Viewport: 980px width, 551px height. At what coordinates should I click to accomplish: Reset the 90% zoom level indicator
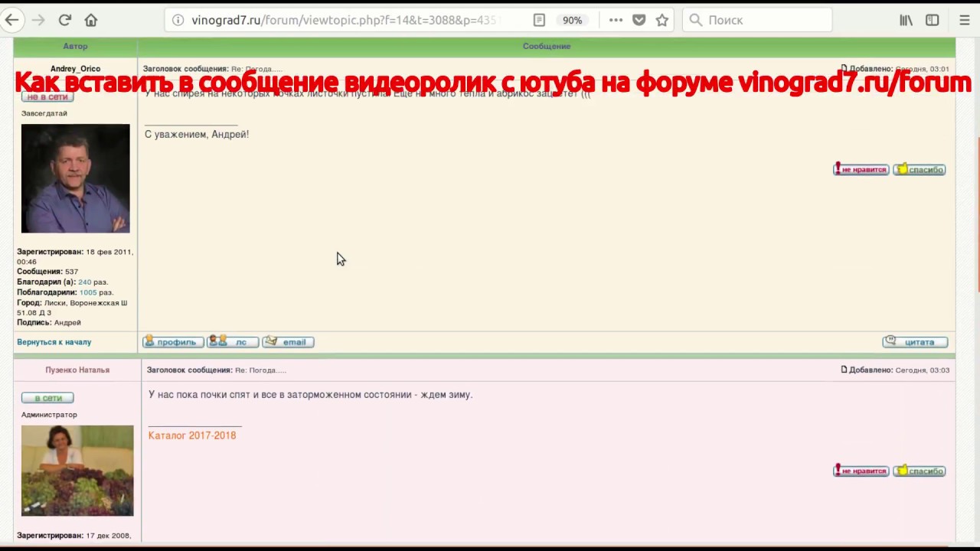click(x=572, y=21)
